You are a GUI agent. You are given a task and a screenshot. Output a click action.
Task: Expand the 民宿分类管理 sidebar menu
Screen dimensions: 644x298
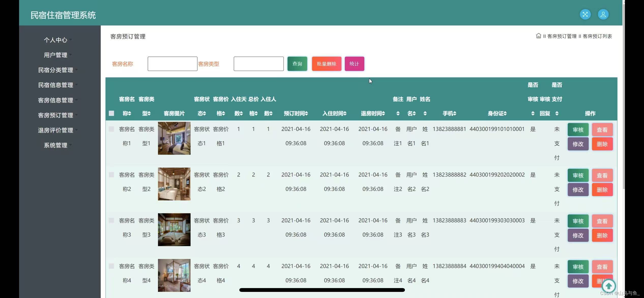(55, 70)
